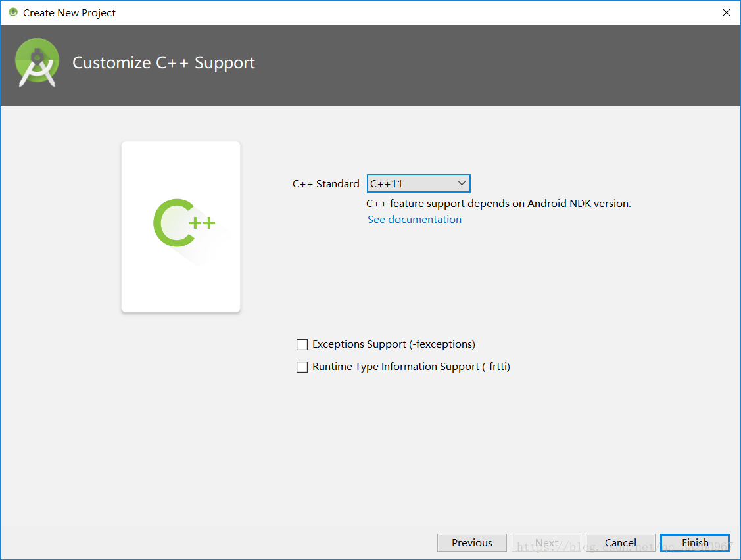Close the Create New Project window
Image resolution: width=741 pixels, height=560 pixels.
pos(726,12)
